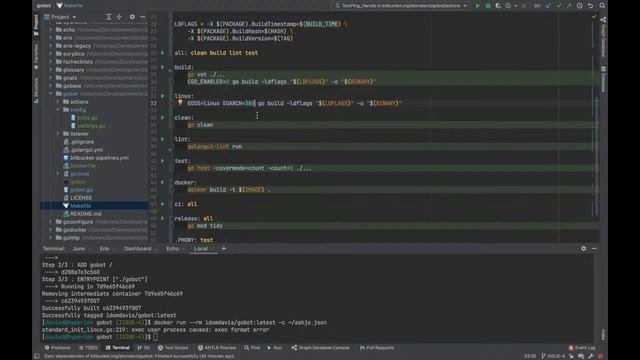Open README.md in the project tree
The height and width of the screenshot is (360, 640).
coord(85,214)
